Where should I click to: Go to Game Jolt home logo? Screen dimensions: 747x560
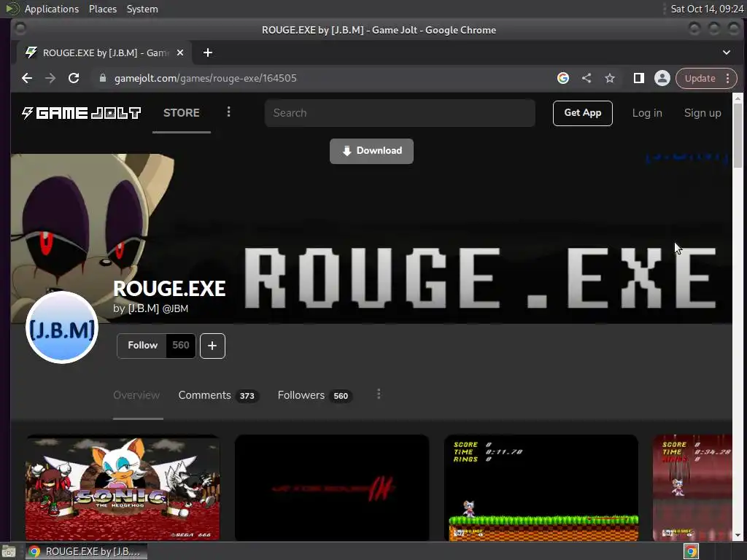click(x=82, y=113)
